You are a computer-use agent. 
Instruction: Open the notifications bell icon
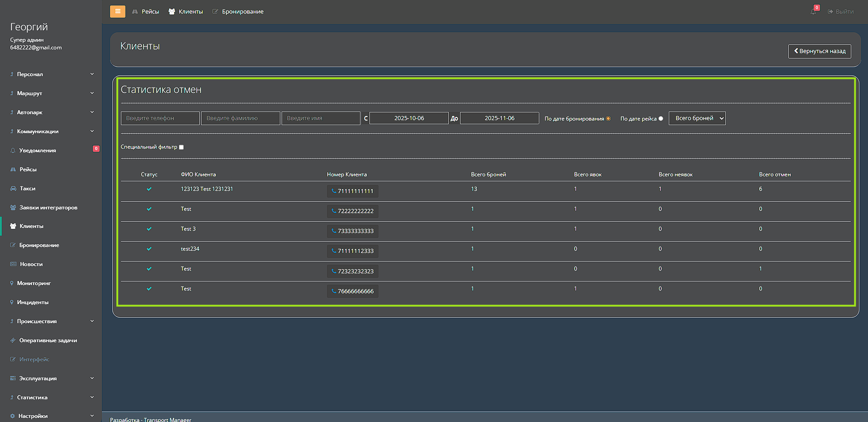[813, 11]
